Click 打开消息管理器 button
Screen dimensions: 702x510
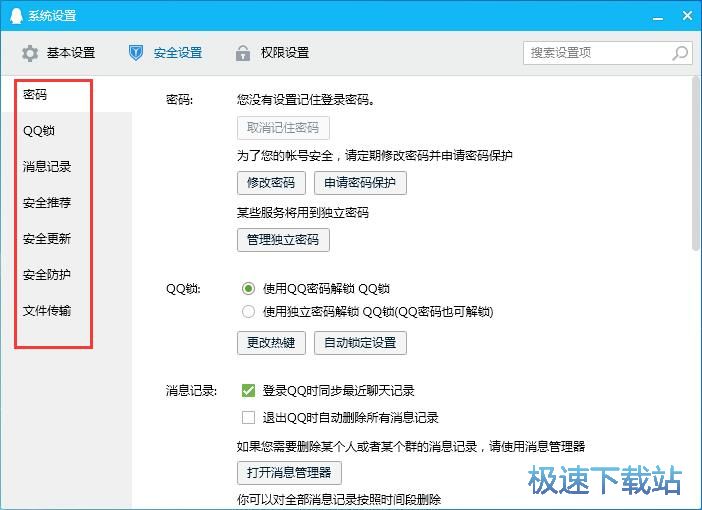coord(289,473)
